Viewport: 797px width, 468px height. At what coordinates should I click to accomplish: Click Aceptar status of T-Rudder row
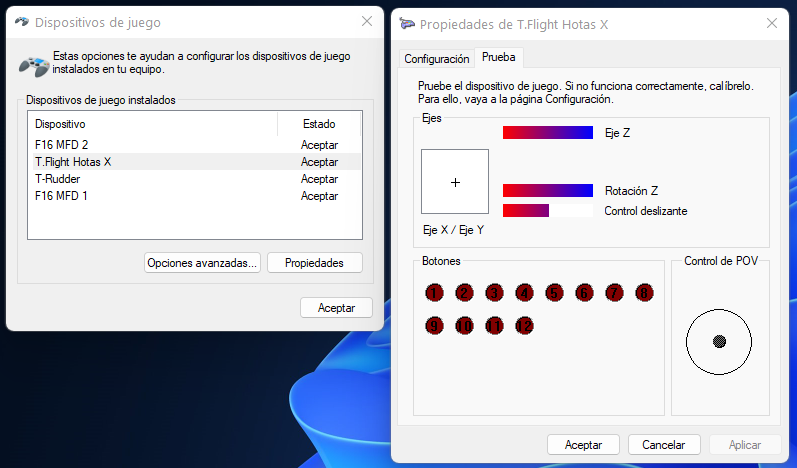[x=319, y=179]
